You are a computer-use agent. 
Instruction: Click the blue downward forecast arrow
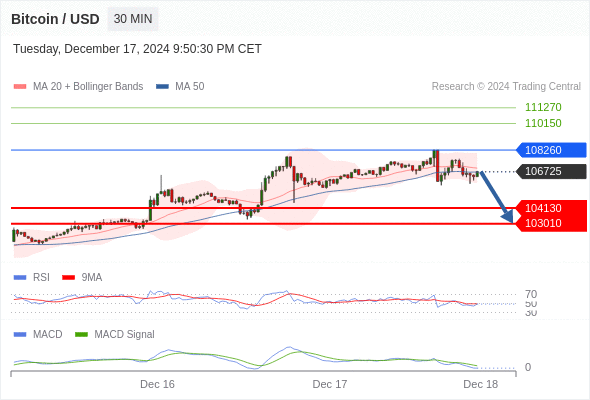pos(497,197)
